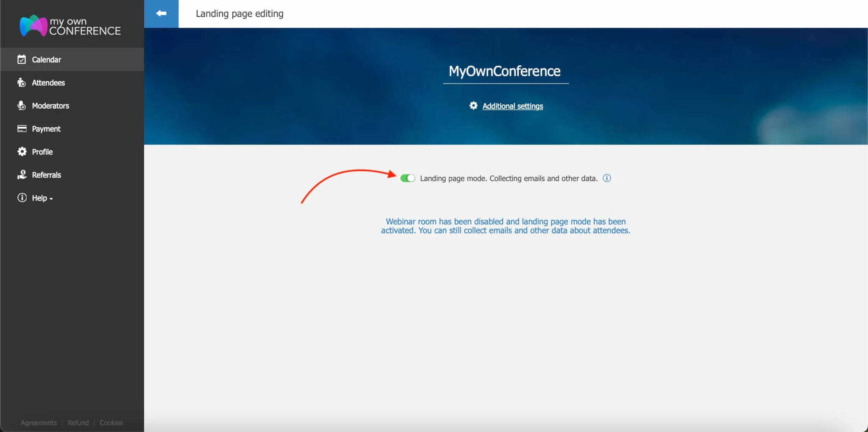
Task: Expand the Help menu
Action: tap(41, 198)
